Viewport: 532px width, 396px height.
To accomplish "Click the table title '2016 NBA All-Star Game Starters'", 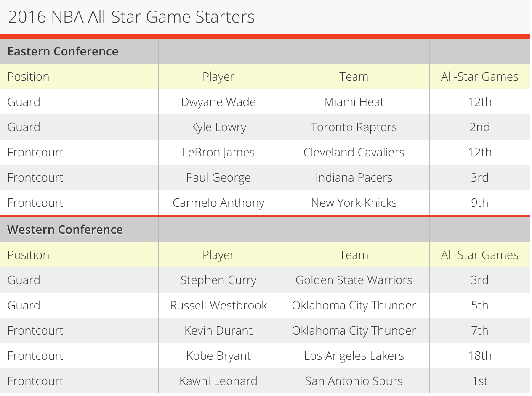I will pyautogui.click(x=131, y=17).
